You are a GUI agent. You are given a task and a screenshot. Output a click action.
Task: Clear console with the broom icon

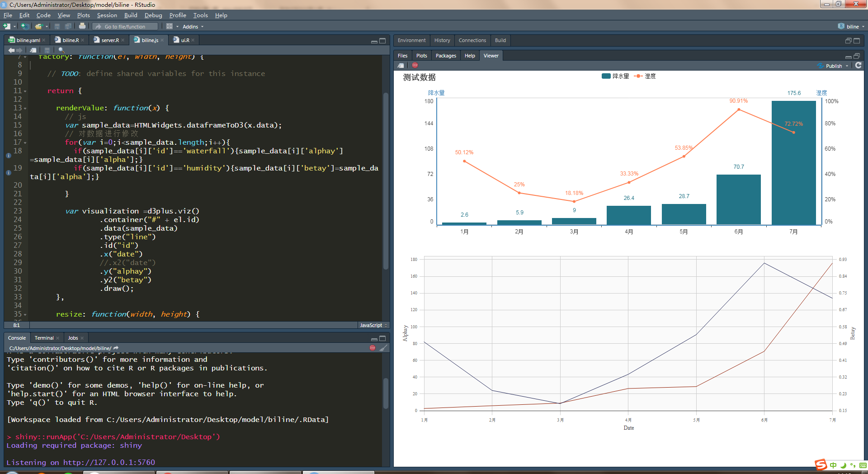(x=383, y=348)
